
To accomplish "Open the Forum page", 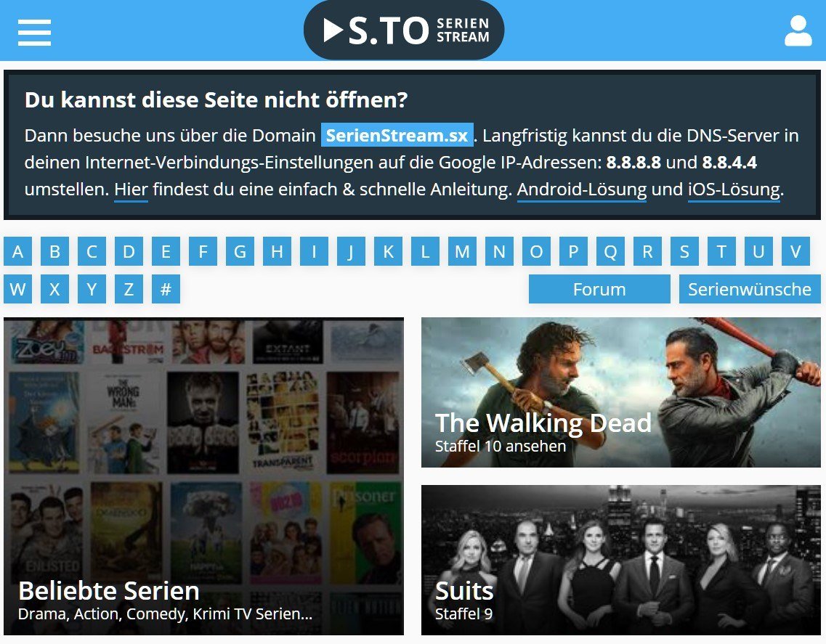I will (x=599, y=289).
